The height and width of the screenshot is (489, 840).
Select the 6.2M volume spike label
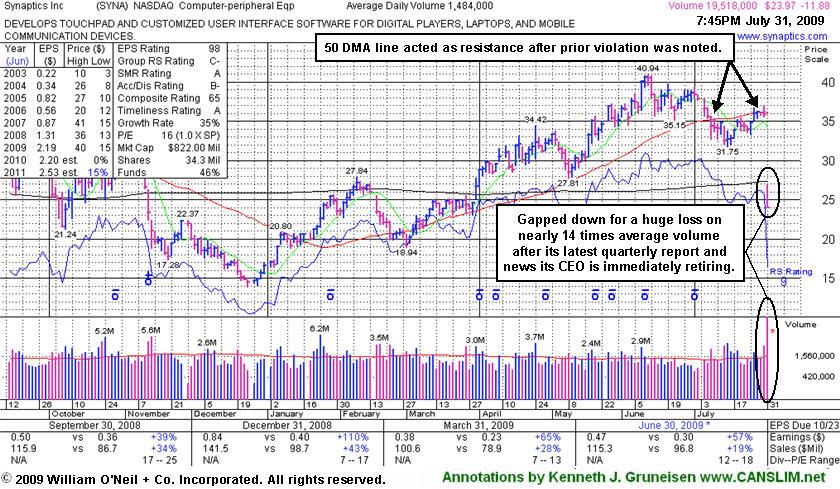pyautogui.click(x=320, y=328)
